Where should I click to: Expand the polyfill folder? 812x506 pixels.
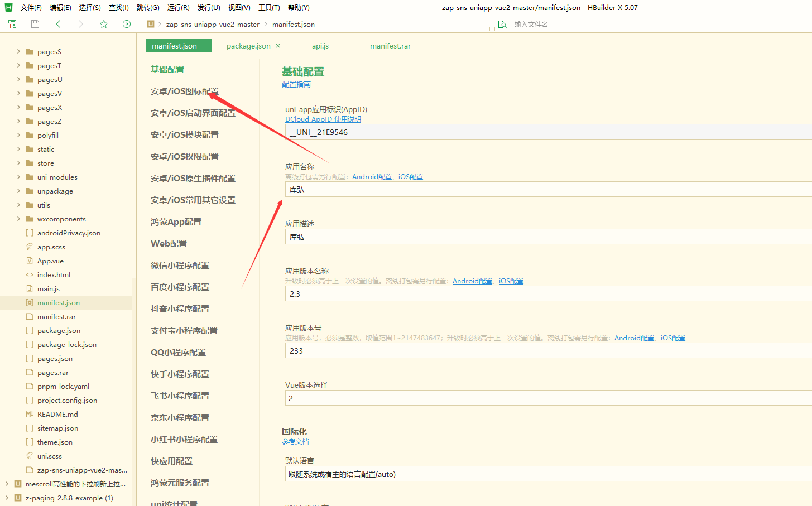[18, 135]
